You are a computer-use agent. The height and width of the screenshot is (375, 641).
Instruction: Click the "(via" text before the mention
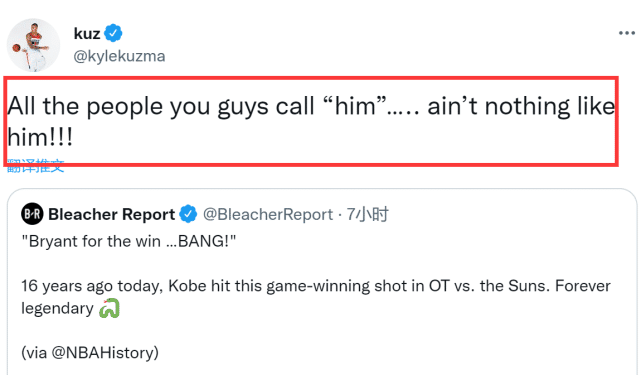(34, 353)
